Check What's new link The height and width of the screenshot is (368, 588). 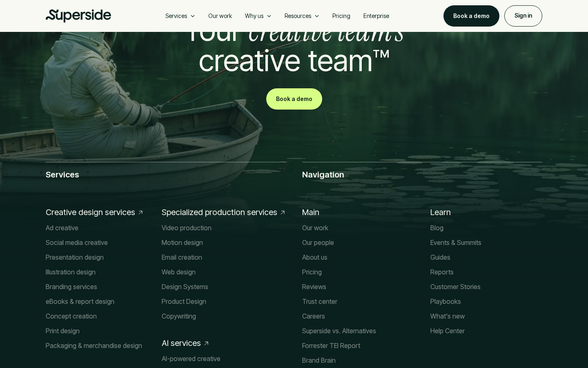pyautogui.click(x=448, y=316)
